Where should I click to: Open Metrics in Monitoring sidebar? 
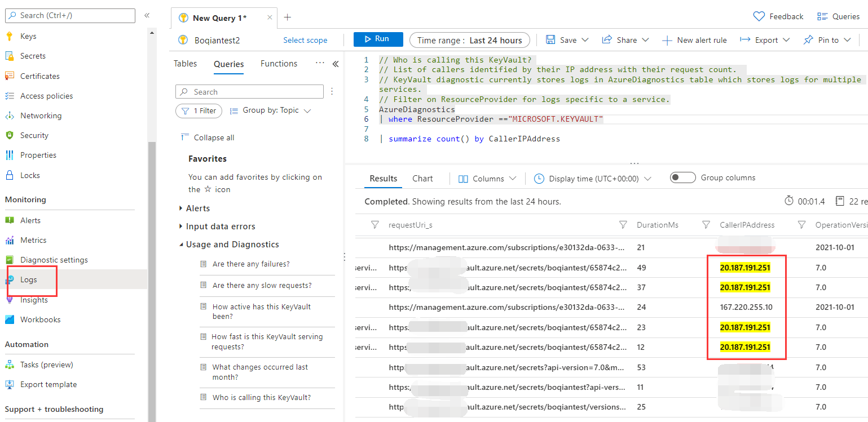(33, 240)
